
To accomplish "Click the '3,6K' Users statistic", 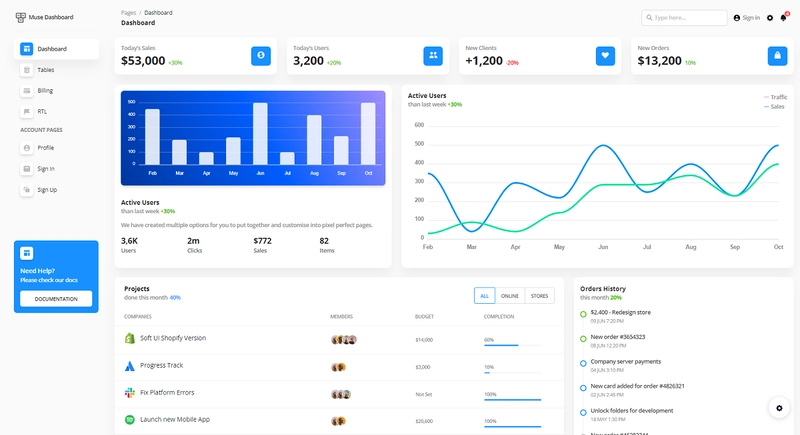I will [x=129, y=241].
